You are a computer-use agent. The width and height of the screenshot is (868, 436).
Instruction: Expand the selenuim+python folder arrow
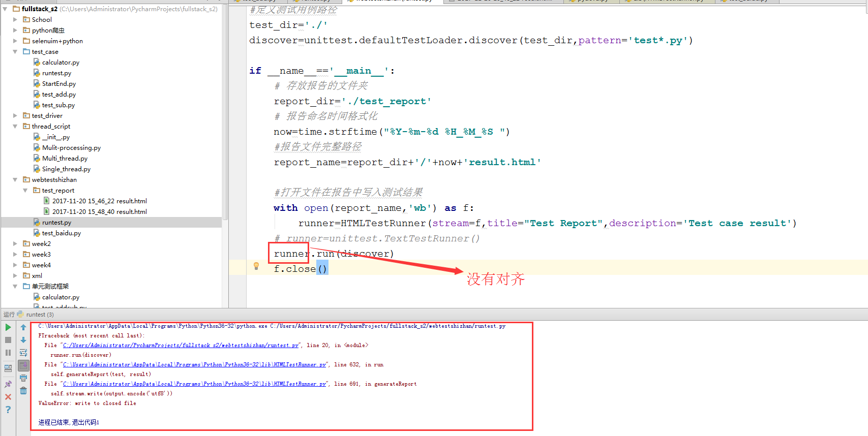point(15,41)
